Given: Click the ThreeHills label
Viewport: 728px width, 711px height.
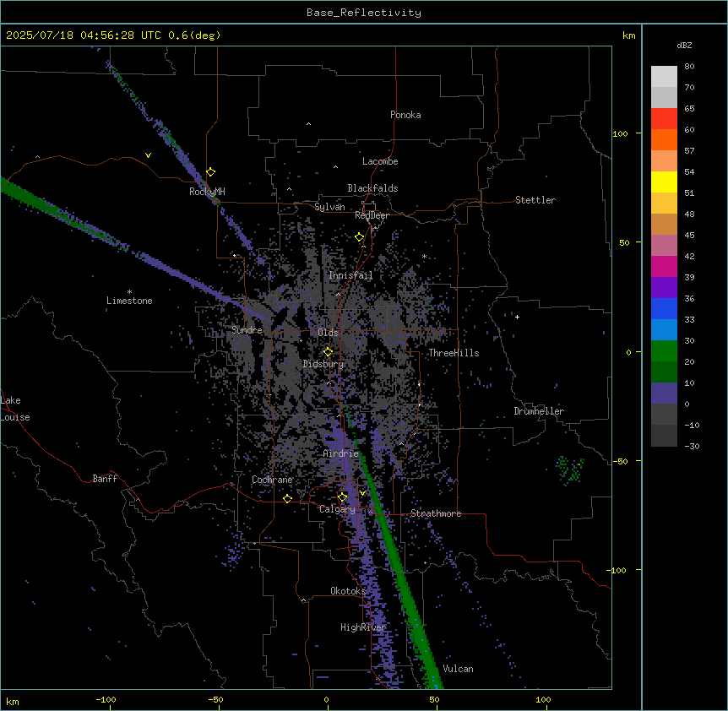Looking at the screenshot, I should click(x=454, y=353).
